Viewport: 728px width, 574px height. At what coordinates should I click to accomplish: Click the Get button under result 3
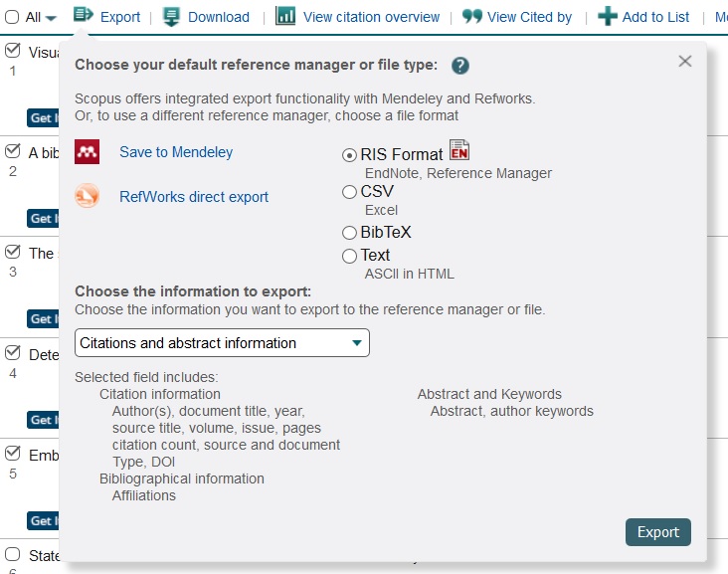[43, 319]
